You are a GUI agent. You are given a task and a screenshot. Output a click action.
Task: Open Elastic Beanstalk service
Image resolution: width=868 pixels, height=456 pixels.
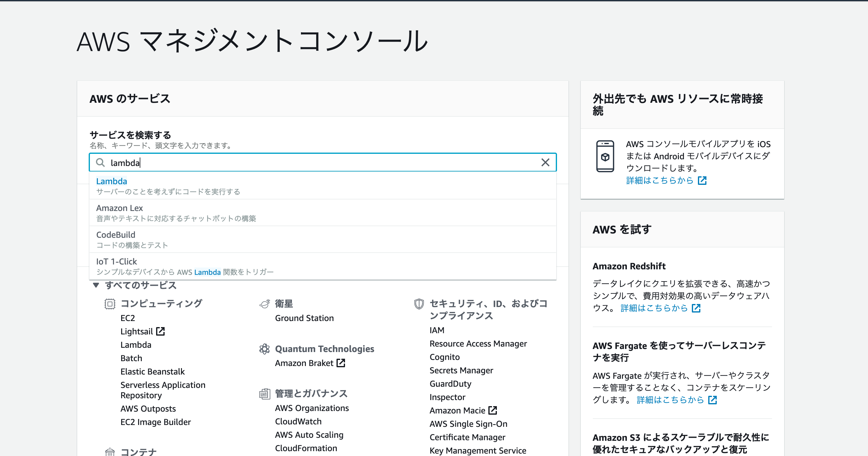153,372
